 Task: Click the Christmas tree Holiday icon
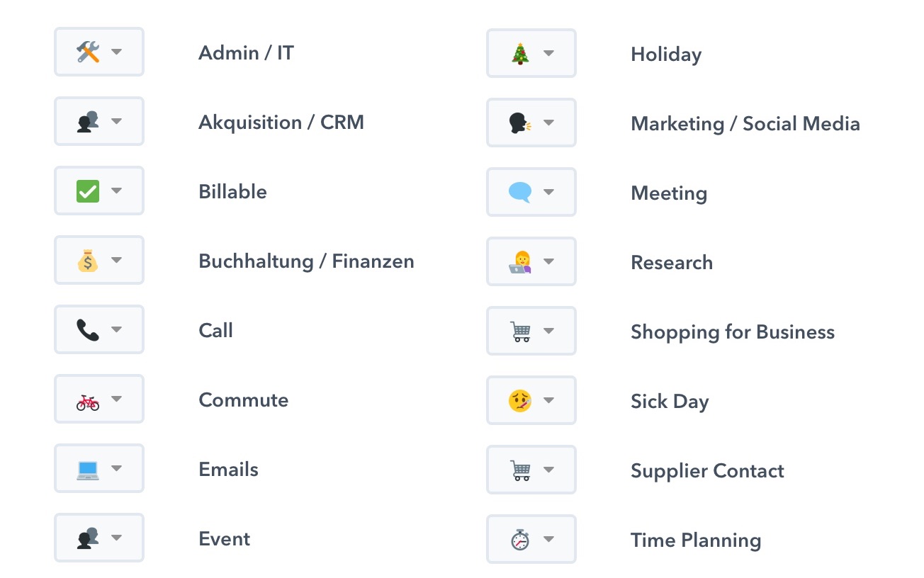(520, 53)
